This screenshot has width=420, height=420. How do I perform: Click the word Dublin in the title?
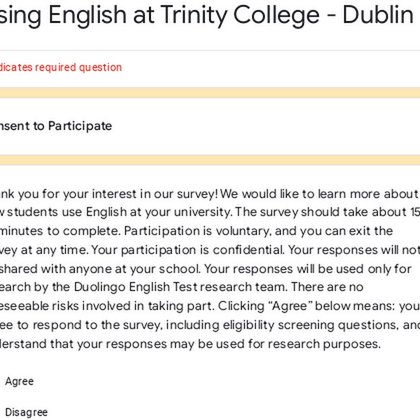pyautogui.click(x=378, y=15)
